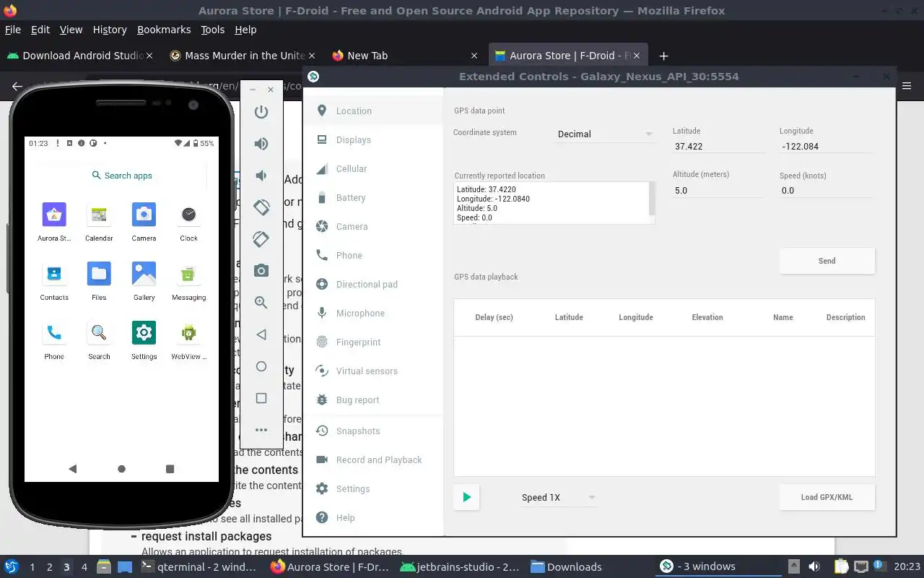The width and height of the screenshot is (924, 578).
Task: Click the Speed (knots) input field
Action: click(x=826, y=191)
